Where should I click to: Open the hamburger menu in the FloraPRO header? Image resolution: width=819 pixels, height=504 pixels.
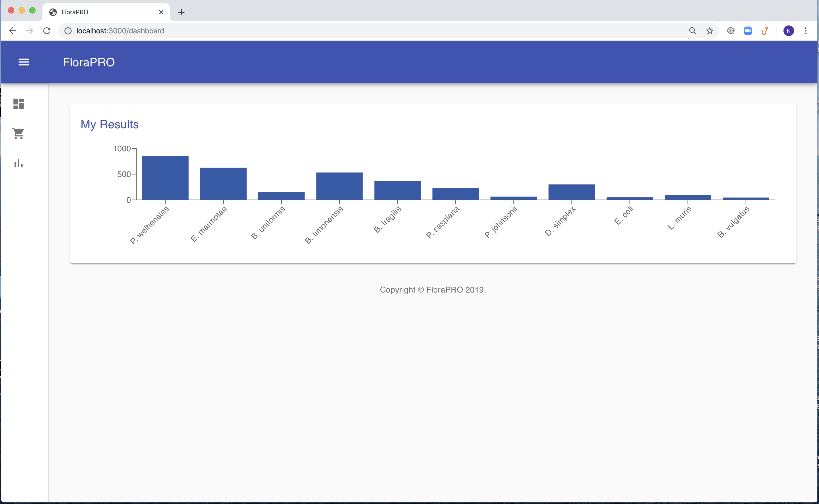24,62
